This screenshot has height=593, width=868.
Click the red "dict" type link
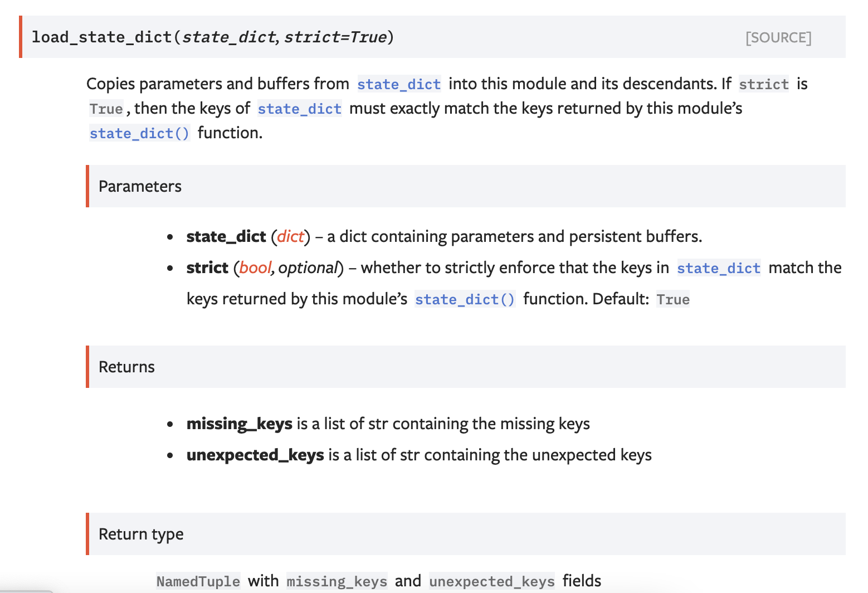(290, 236)
